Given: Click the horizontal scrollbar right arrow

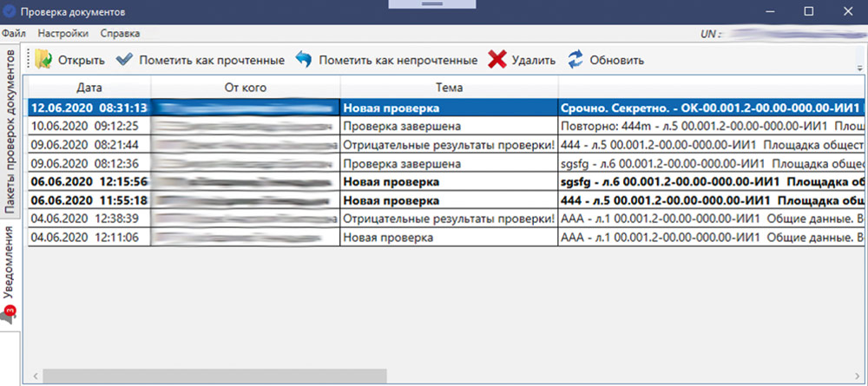Looking at the screenshot, I should (858, 376).
